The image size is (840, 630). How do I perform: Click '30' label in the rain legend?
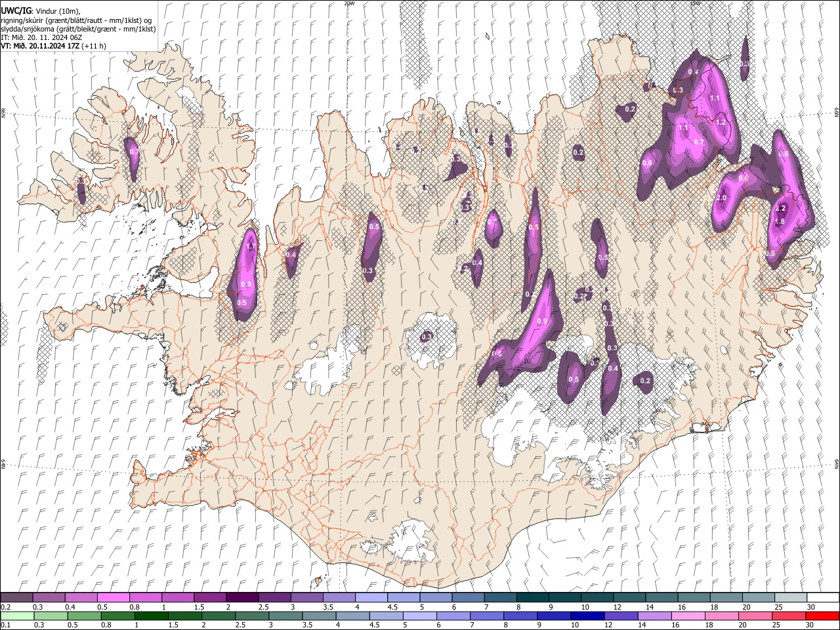pyautogui.click(x=811, y=625)
